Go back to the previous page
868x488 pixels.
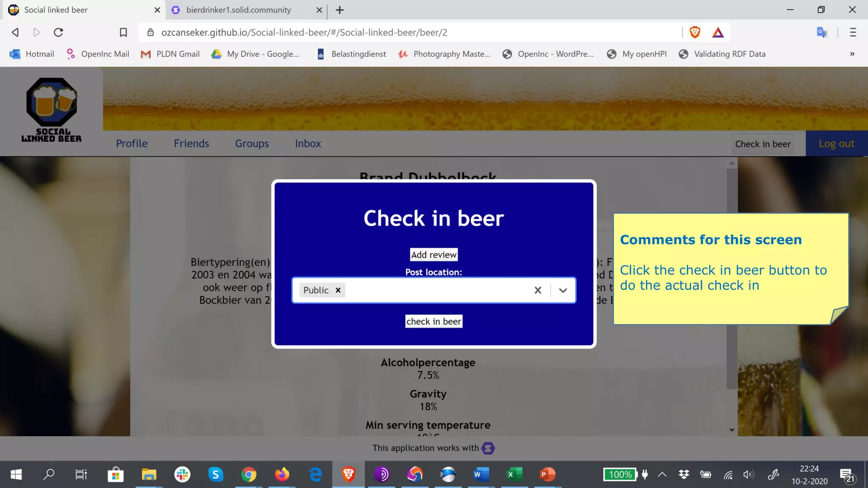[15, 32]
